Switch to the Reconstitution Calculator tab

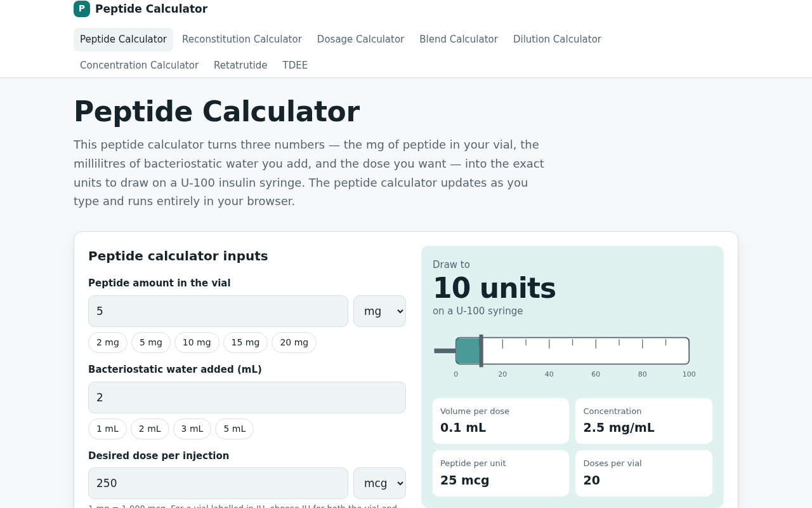click(x=242, y=39)
